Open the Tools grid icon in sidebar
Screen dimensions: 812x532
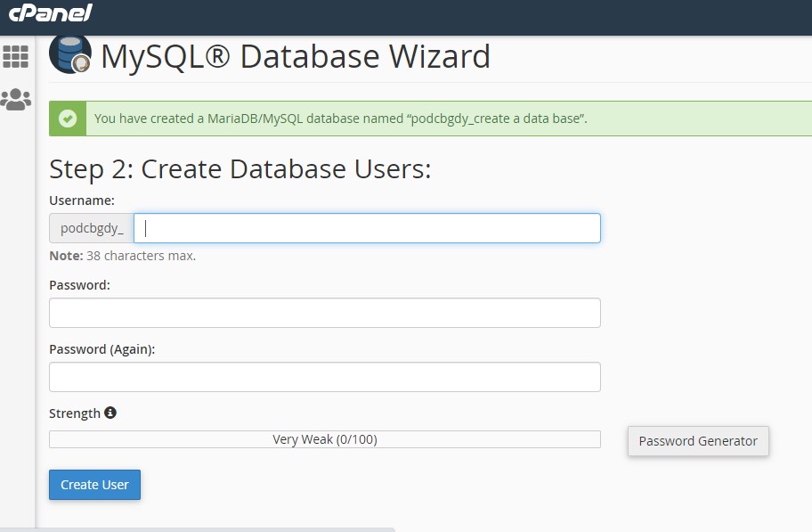point(15,56)
